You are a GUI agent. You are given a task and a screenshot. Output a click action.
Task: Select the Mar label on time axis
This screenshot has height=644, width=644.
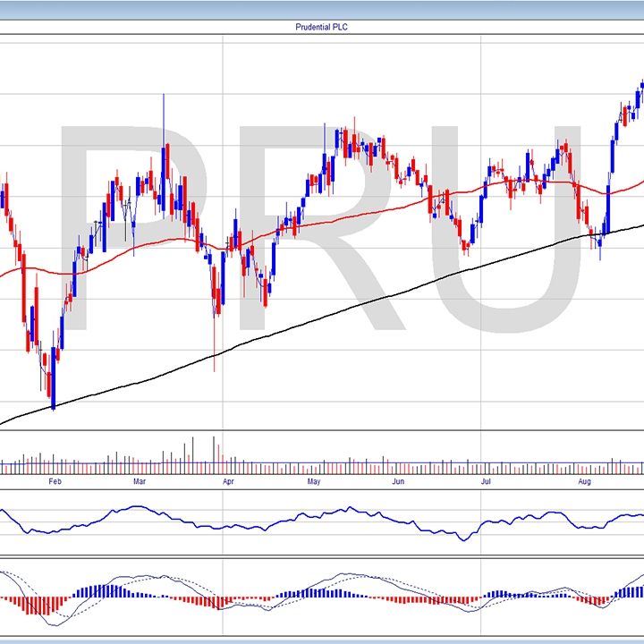point(139,482)
